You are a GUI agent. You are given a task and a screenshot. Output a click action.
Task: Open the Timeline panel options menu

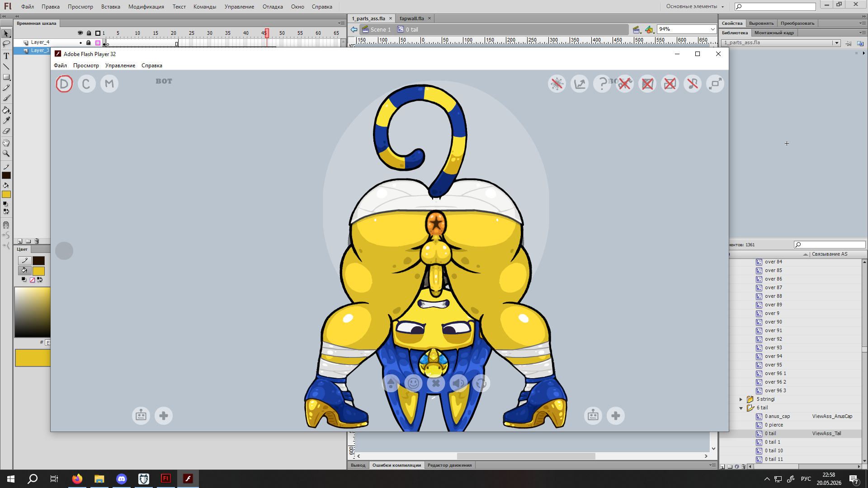coord(341,23)
